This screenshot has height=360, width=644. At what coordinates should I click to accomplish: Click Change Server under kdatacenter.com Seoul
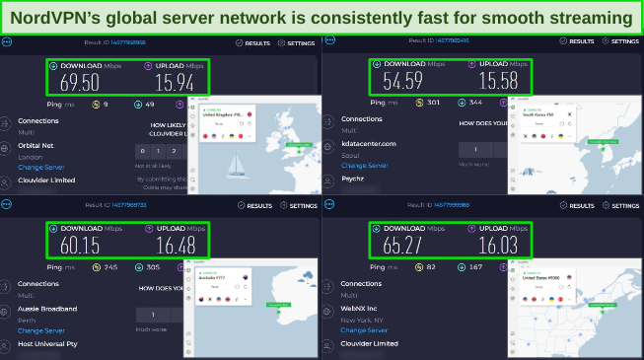click(x=365, y=166)
